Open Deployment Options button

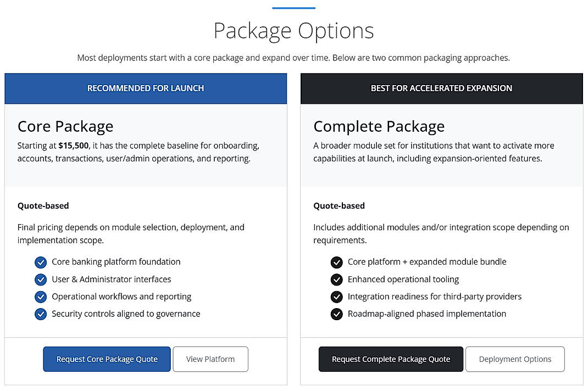515,359
